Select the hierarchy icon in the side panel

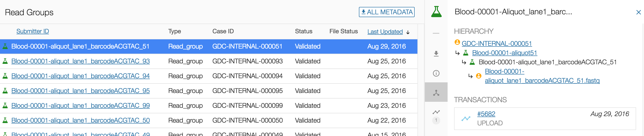coord(436,93)
